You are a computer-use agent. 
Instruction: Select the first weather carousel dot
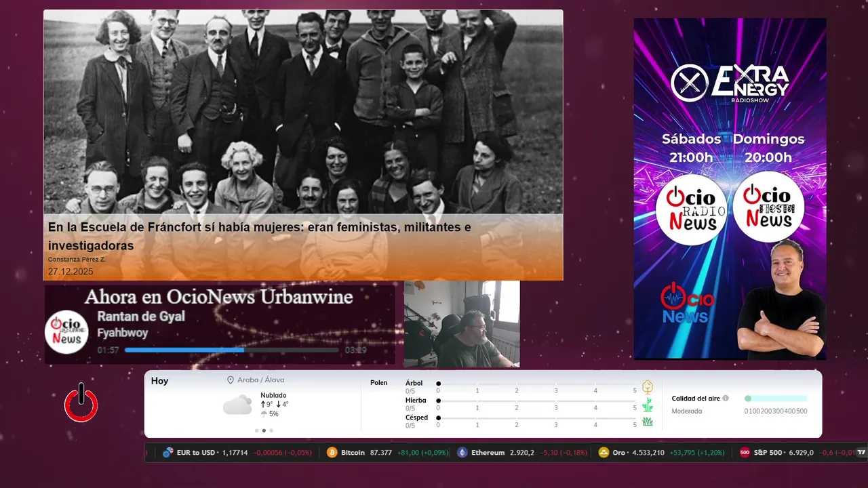256,430
